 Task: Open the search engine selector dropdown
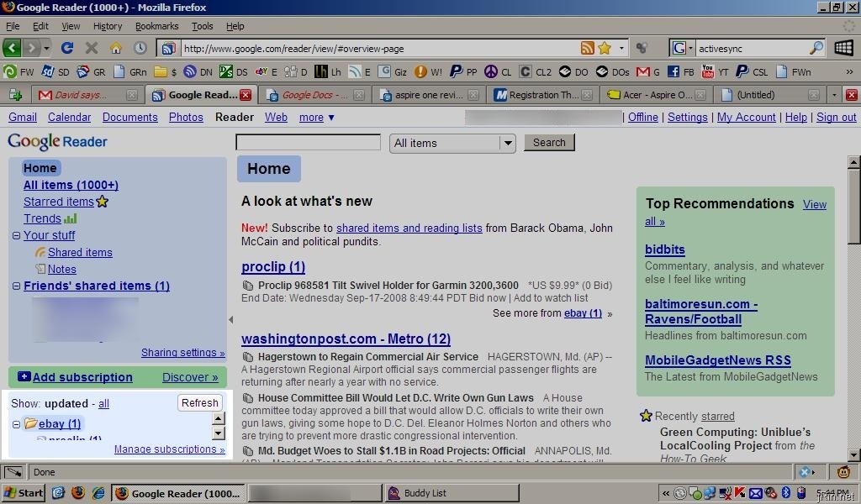[x=681, y=48]
